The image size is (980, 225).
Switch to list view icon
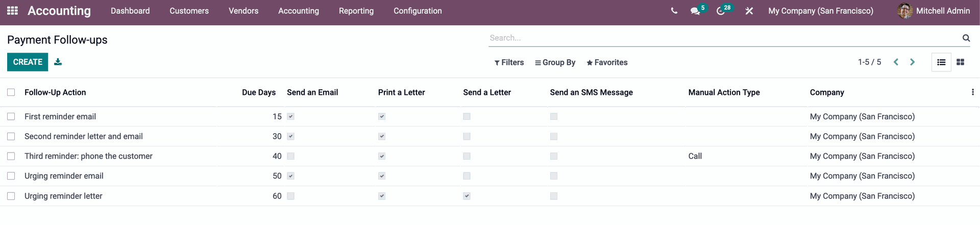tap(941, 62)
